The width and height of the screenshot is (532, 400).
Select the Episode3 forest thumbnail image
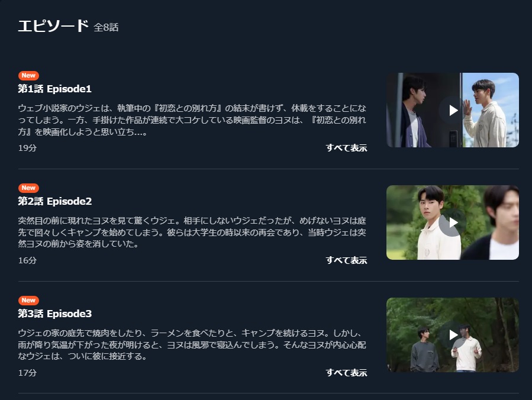click(453, 335)
